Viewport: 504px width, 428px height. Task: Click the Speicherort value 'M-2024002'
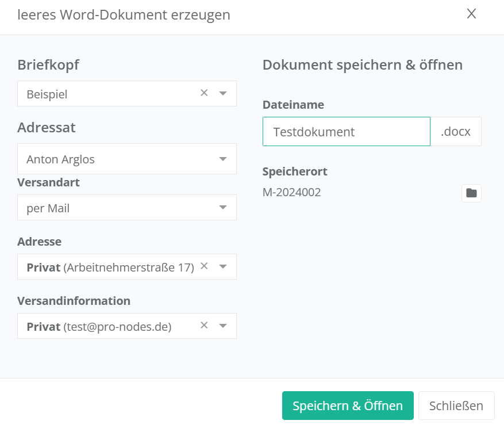point(291,193)
